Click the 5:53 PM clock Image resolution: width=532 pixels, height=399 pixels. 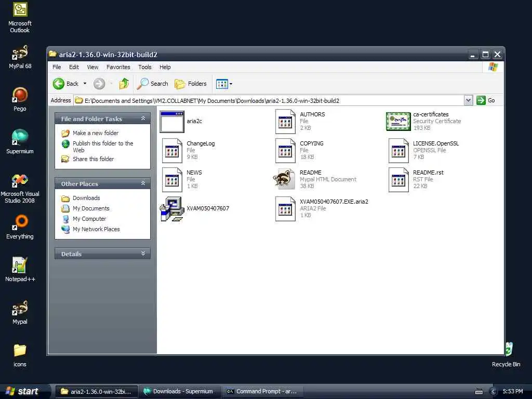pyautogui.click(x=513, y=392)
